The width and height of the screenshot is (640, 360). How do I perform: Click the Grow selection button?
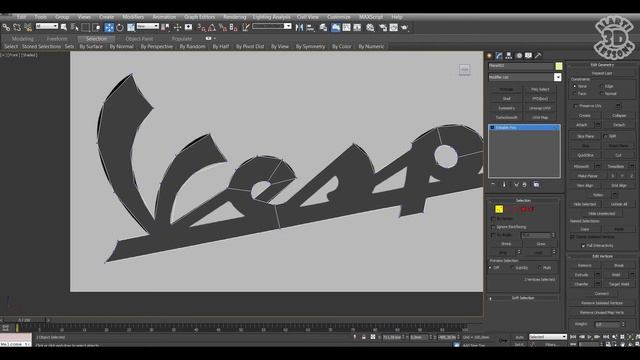(x=541, y=244)
